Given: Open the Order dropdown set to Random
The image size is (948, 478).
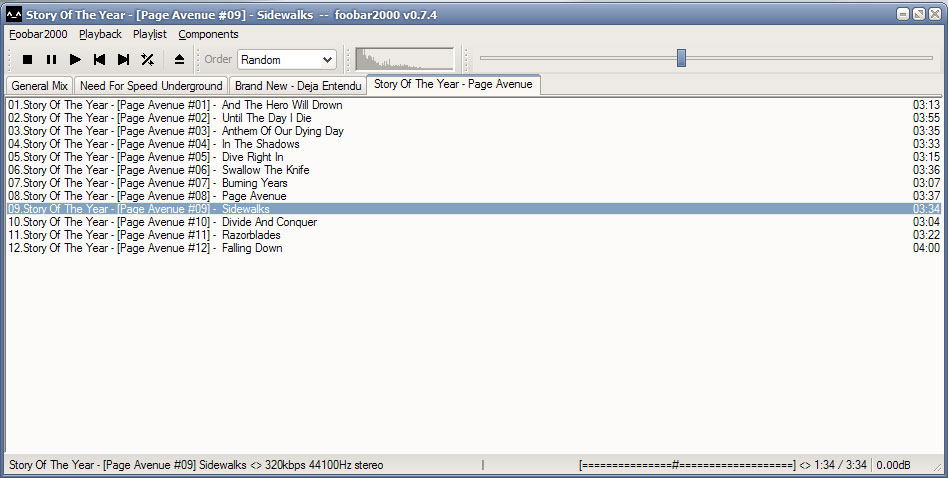Looking at the screenshot, I should pyautogui.click(x=287, y=60).
